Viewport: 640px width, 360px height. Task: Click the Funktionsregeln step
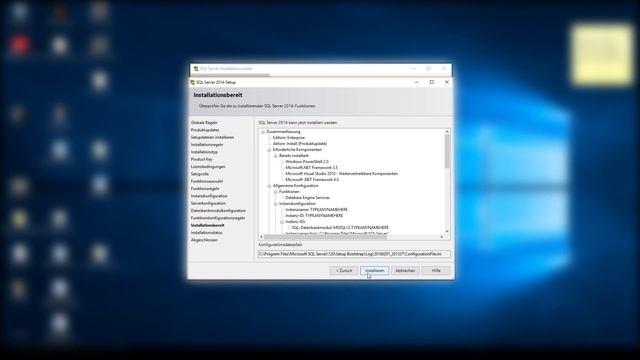click(x=205, y=189)
